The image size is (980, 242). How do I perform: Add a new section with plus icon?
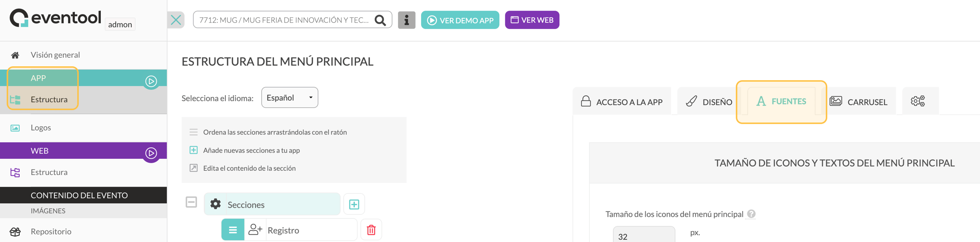click(x=354, y=204)
